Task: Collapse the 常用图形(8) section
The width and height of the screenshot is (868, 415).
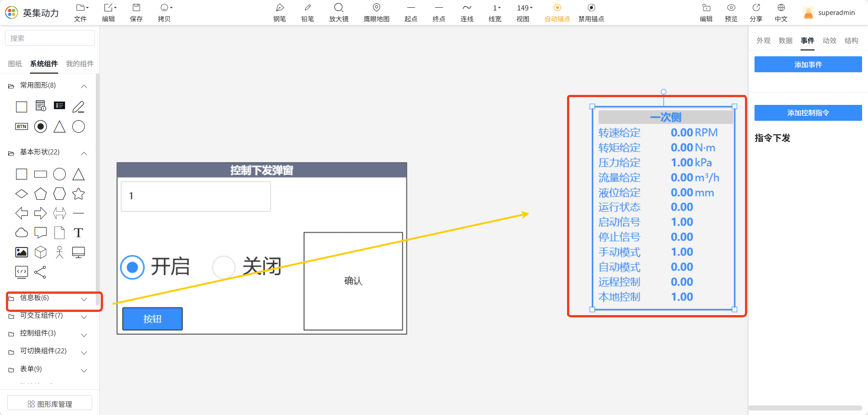Action: (84, 86)
